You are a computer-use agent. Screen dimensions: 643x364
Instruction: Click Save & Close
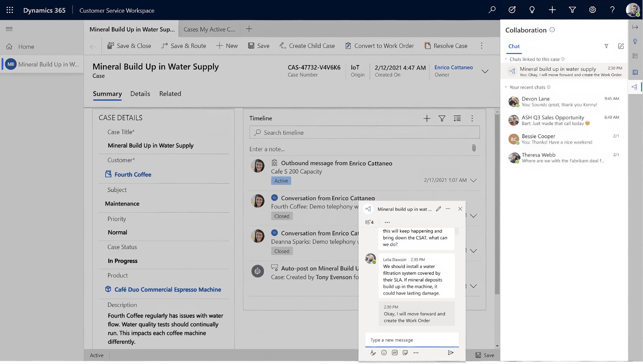pyautogui.click(x=129, y=46)
